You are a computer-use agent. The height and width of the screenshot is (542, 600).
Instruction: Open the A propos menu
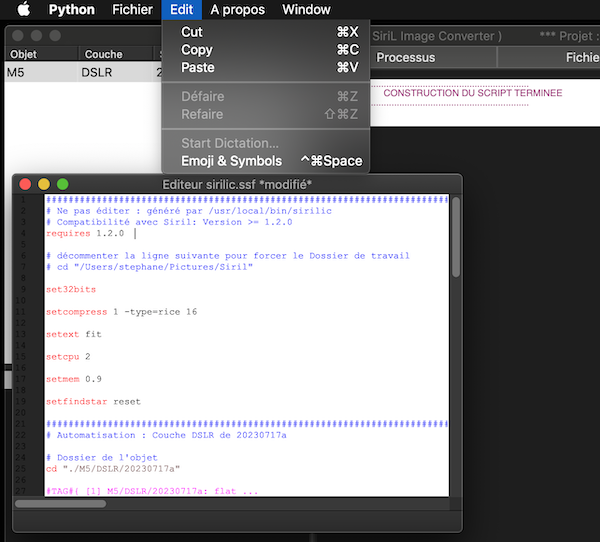[238, 10]
